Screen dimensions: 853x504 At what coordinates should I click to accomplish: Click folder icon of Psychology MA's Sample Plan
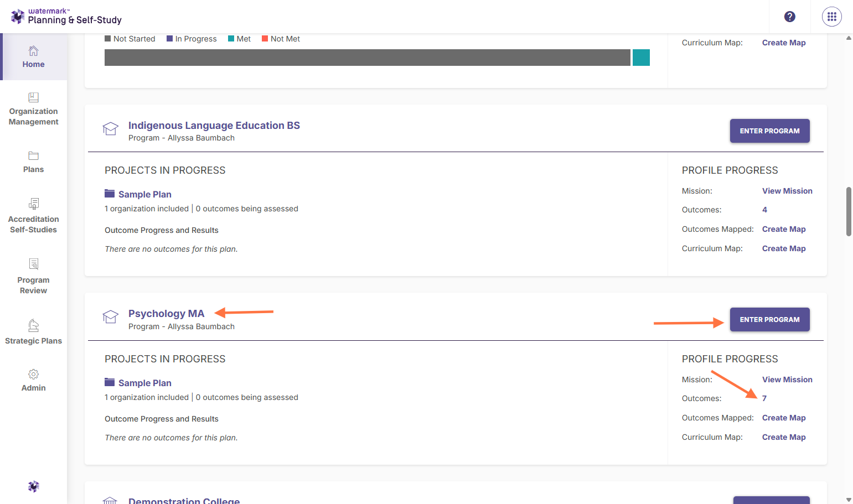coord(110,382)
